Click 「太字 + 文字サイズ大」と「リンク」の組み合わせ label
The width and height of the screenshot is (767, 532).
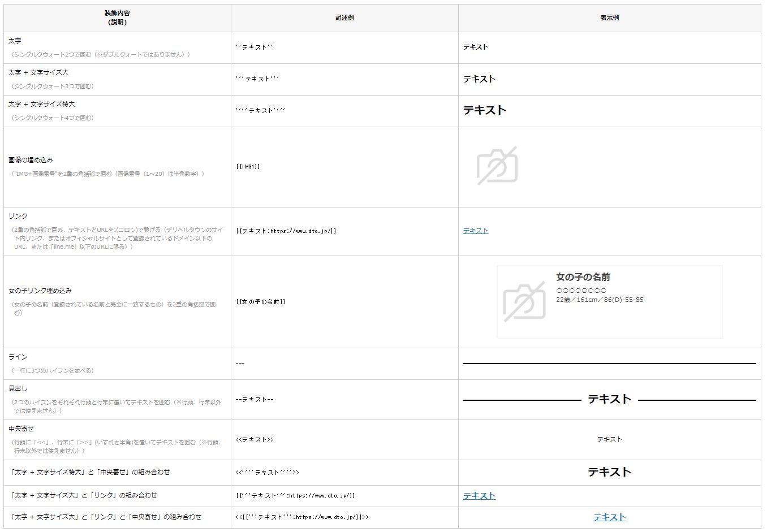[83, 495]
